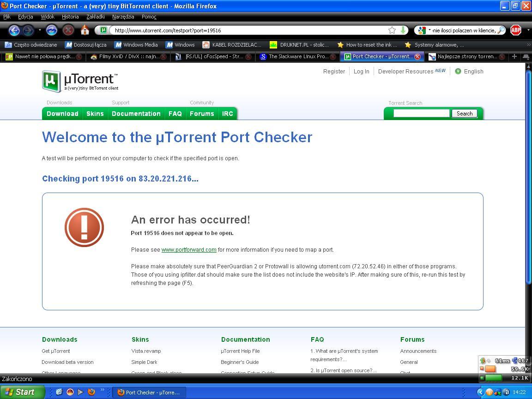The image size is (532, 399).
Task: Close the 'Filmy XviD / DivX' tab
Action: [163, 57]
